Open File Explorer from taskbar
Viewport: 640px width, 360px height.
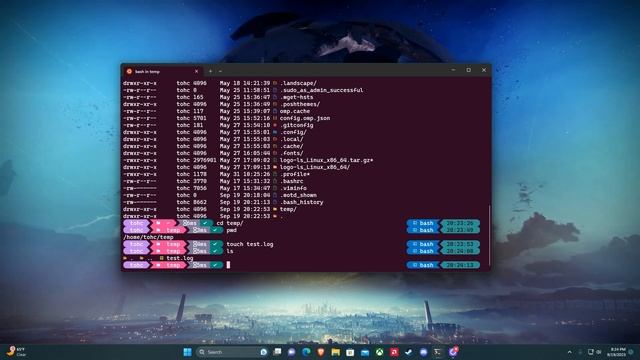[x=336, y=352]
